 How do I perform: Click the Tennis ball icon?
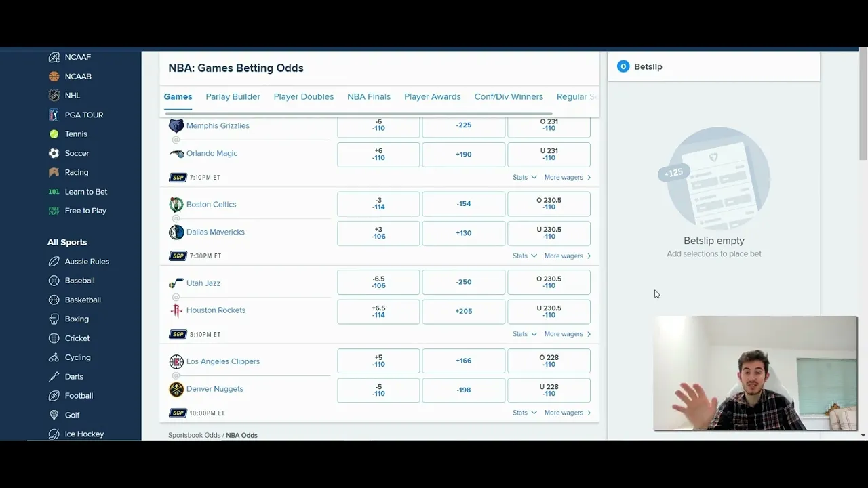[54, 134]
